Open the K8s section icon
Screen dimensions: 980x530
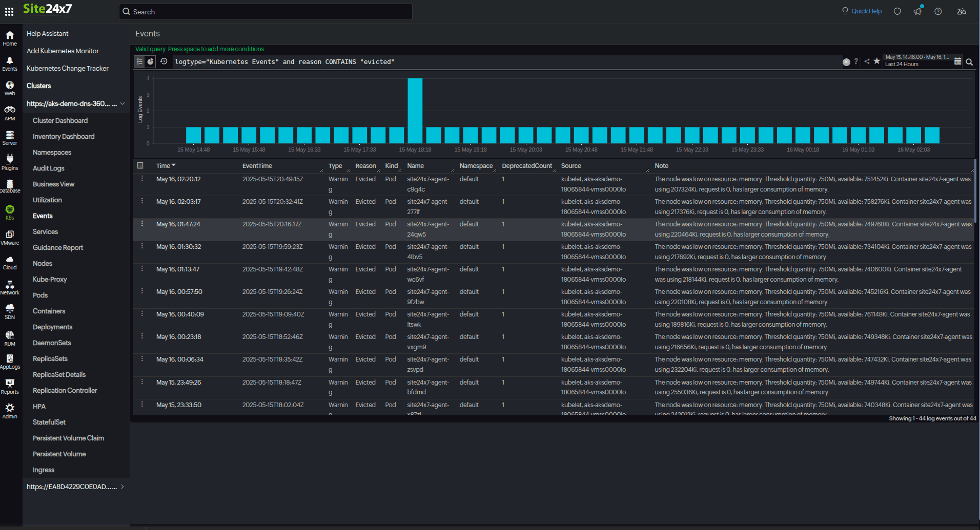pos(10,212)
